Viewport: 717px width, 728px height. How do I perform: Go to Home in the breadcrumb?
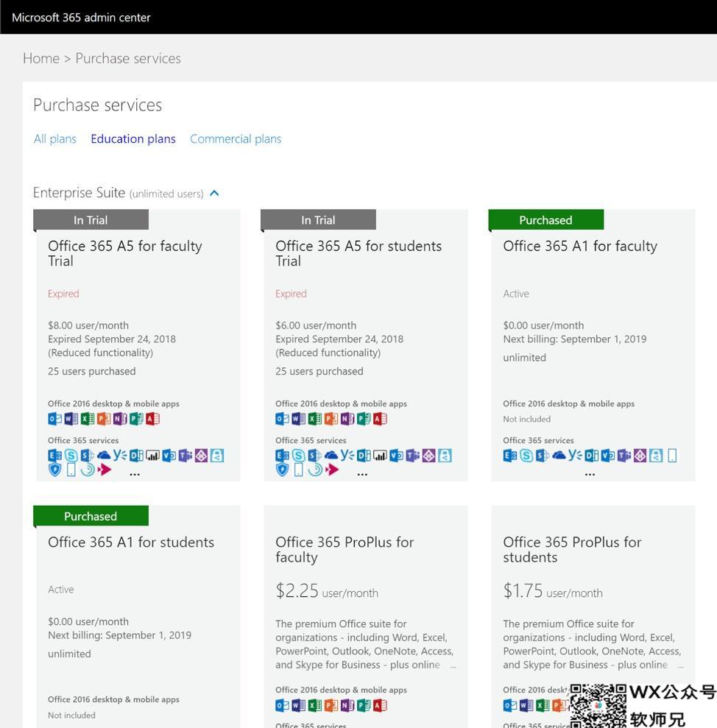tap(41, 58)
